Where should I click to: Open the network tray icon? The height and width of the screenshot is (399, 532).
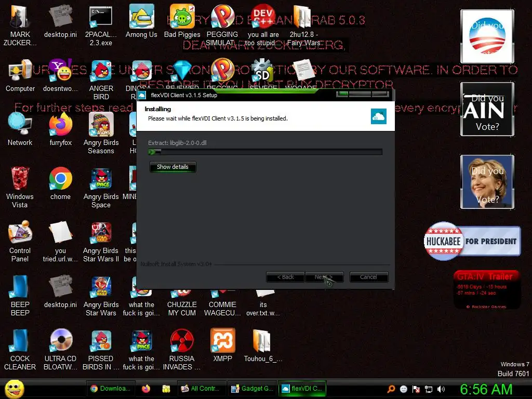(429, 389)
